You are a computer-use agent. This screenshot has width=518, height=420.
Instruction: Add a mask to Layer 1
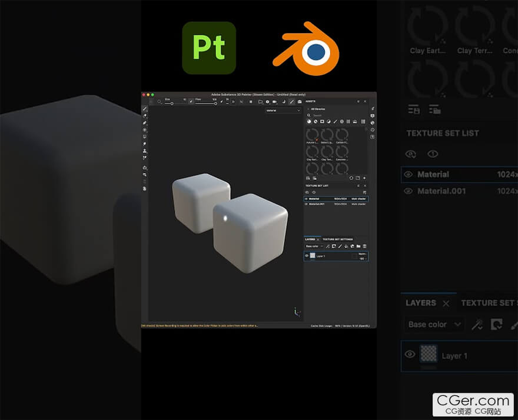pos(334,246)
